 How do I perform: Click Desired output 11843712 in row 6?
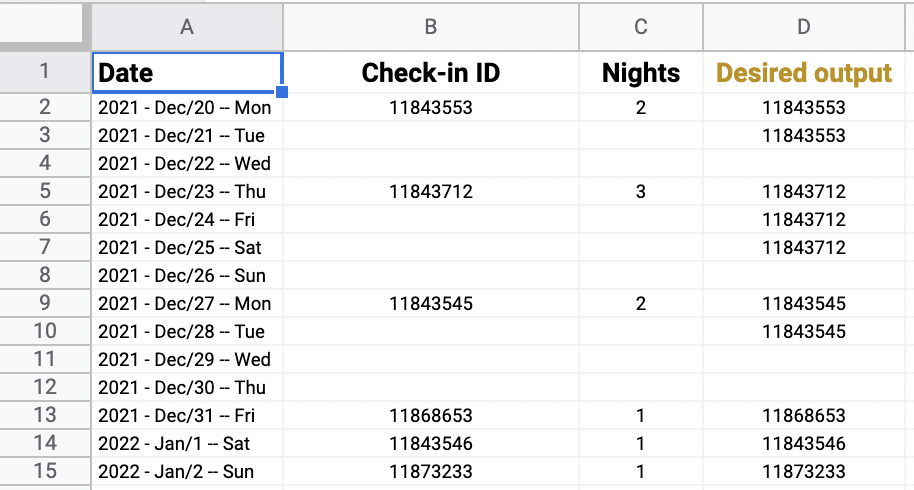[804, 219]
